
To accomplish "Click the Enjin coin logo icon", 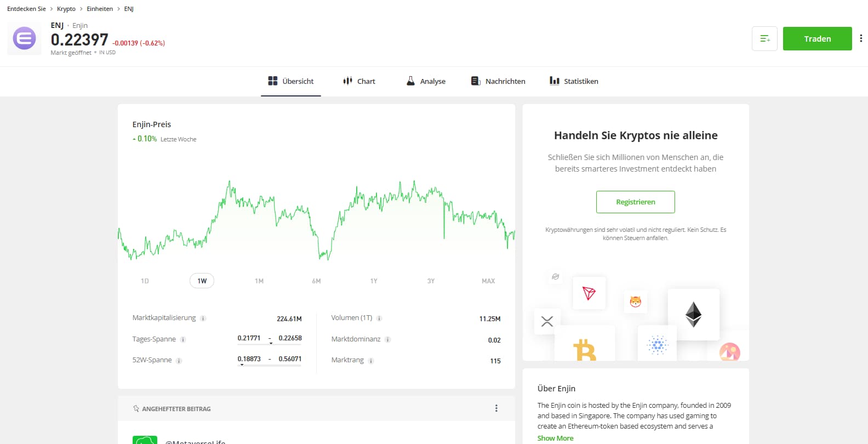I will point(24,39).
